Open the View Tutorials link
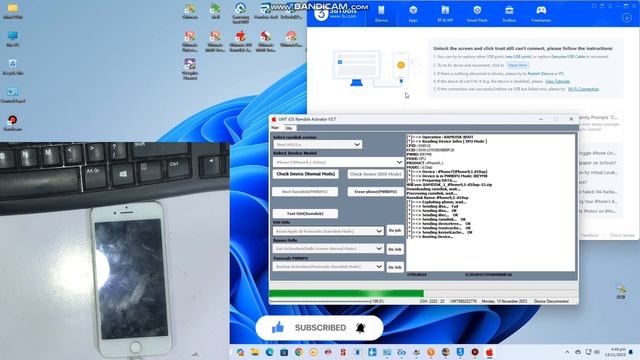The width and height of the screenshot is (640, 360). click(557, 81)
